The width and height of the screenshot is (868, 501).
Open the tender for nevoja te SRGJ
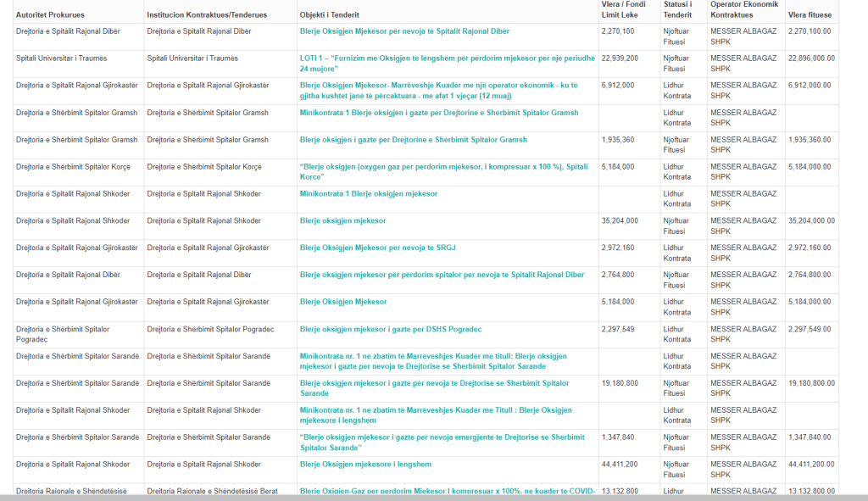coord(378,248)
